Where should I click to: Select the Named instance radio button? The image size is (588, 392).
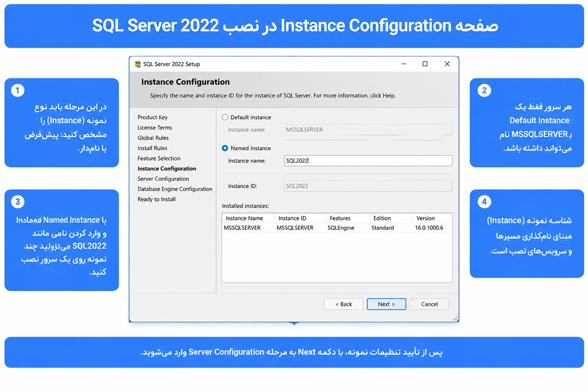(225, 148)
